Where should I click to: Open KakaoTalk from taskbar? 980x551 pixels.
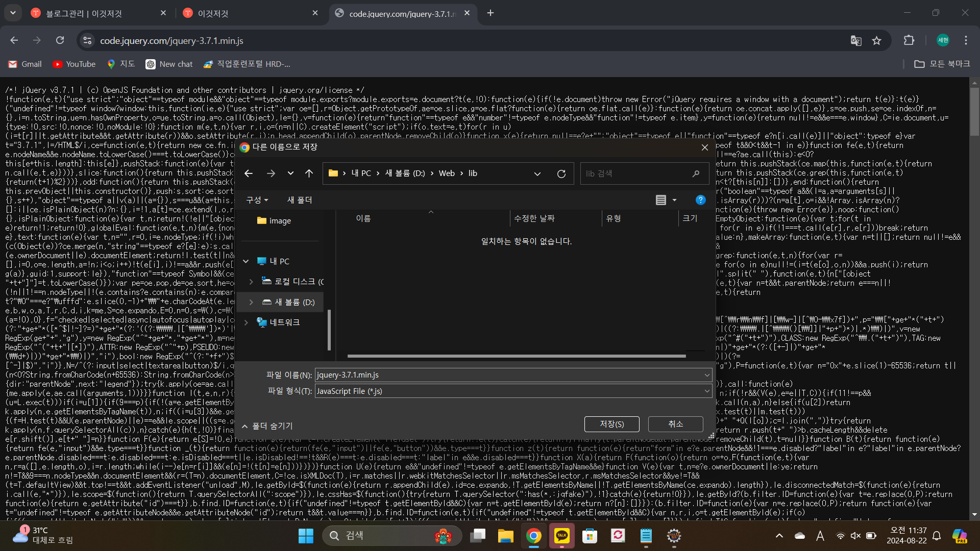click(x=561, y=536)
